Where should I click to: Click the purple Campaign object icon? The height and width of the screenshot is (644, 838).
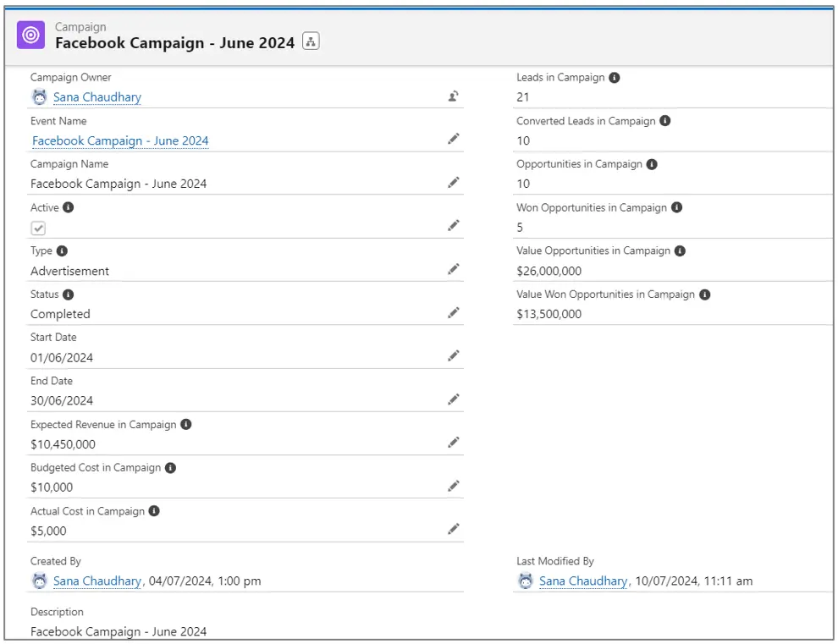30,35
